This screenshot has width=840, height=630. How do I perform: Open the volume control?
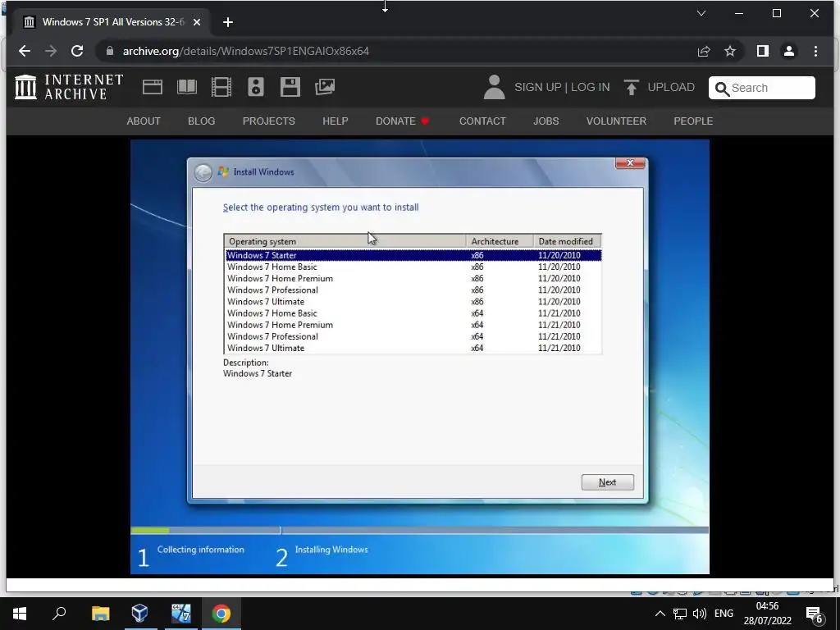click(x=699, y=614)
